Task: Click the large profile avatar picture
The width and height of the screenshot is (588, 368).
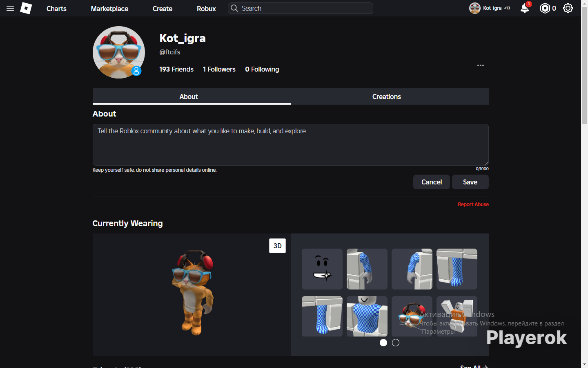Action: (x=119, y=52)
